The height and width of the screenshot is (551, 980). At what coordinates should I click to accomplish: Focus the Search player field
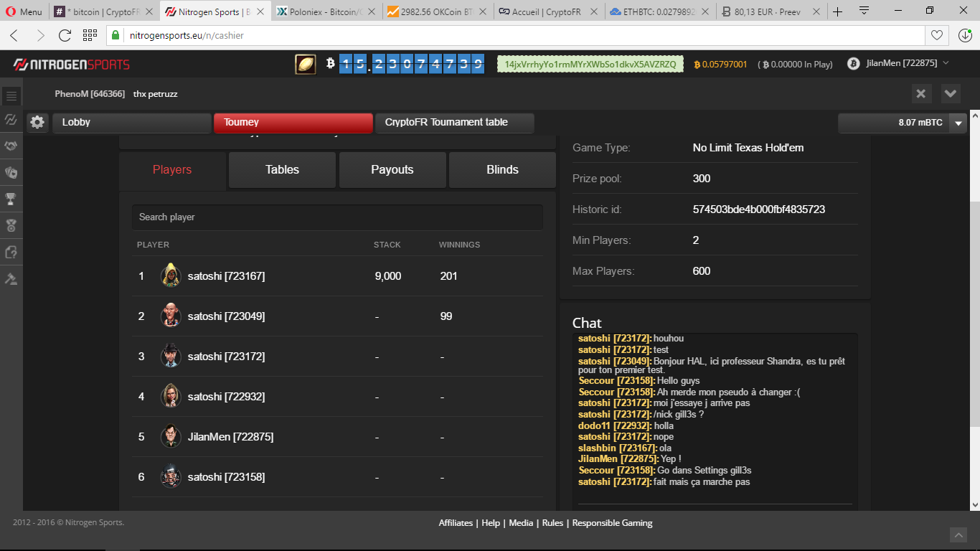337,217
